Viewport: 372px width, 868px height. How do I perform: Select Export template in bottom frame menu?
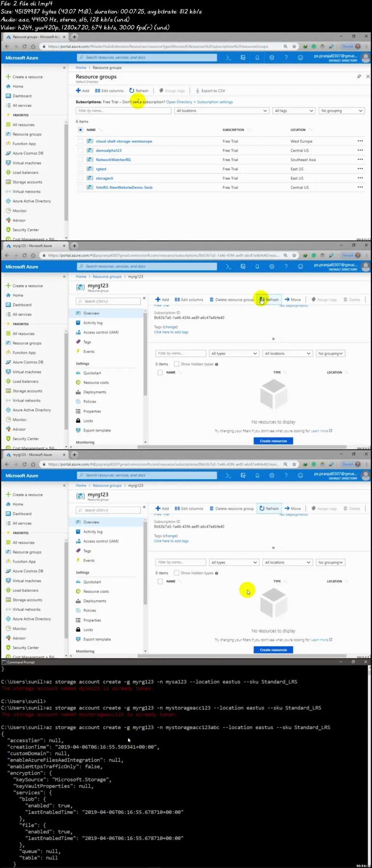coord(97,639)
